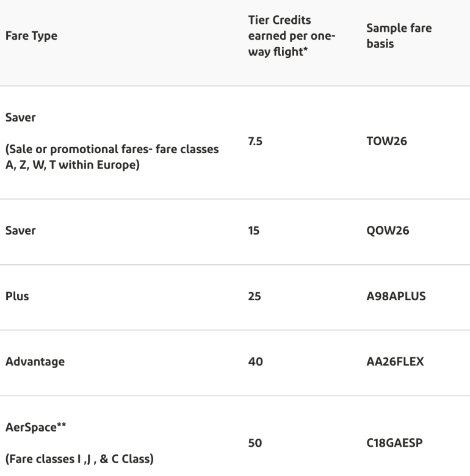Select the 25 tier credits value
The image size is (470, 476).
click(x=256, y=297)
